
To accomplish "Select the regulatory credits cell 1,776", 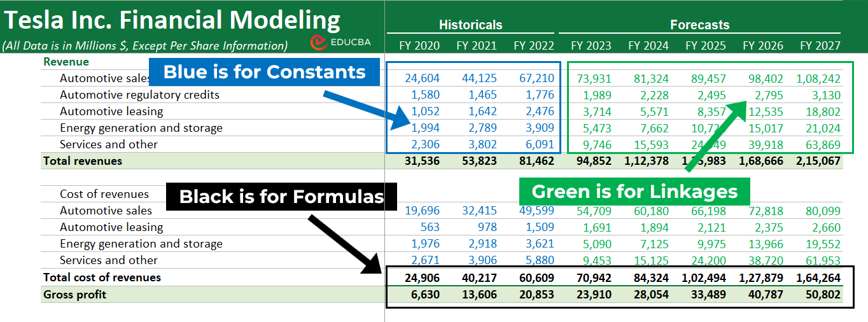I will pos(540,95).
